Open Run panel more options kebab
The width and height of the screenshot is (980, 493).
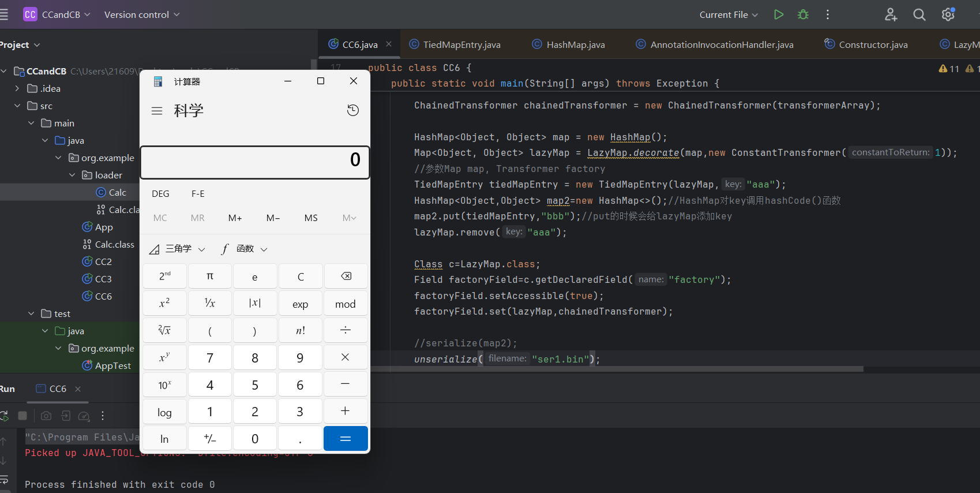[103, 416]
